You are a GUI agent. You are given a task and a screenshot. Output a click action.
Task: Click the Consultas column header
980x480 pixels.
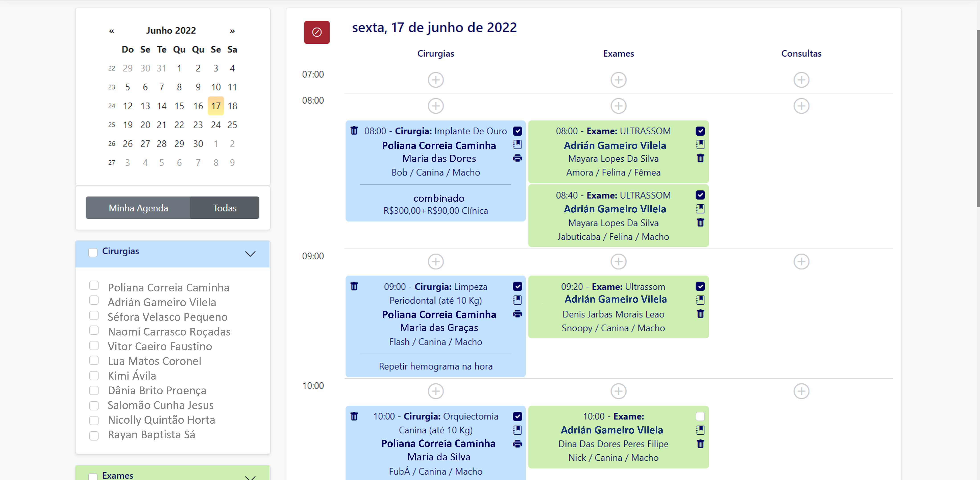click(x=801, y=54)
